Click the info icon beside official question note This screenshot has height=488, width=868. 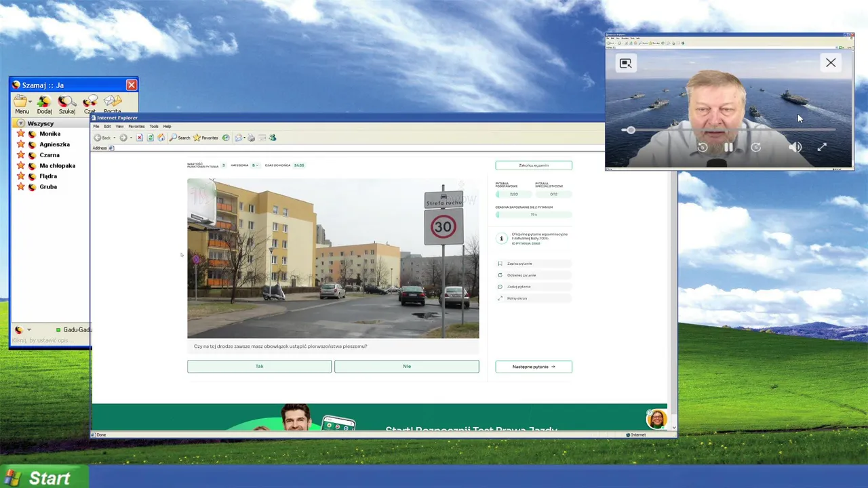(502, 239)
